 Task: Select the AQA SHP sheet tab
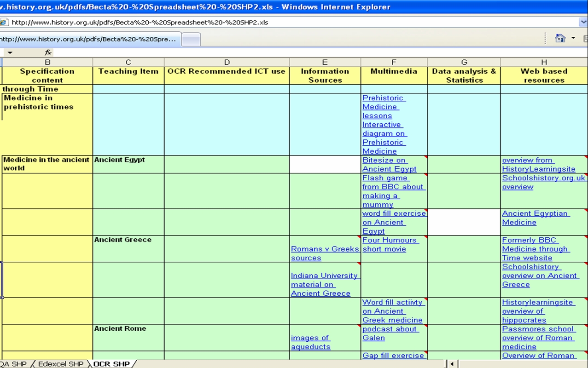(x=14, y=363)
